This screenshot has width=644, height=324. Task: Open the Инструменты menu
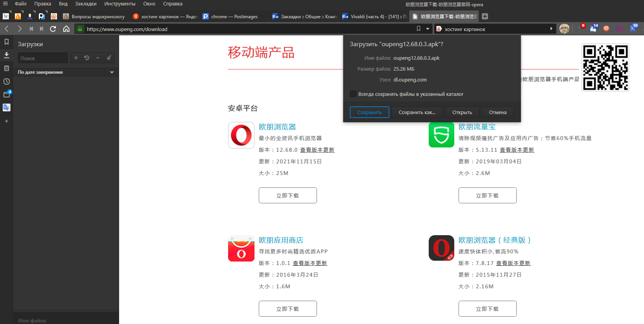pyautogui.click(x=120, y=4)
